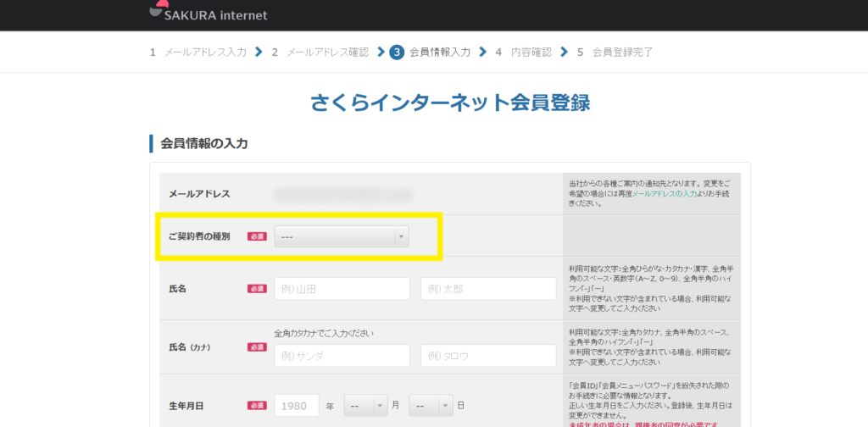Click the 生年月日 label
Viewport: 868px width, 427px height.
pyautogui.click(x=186, y=406)
